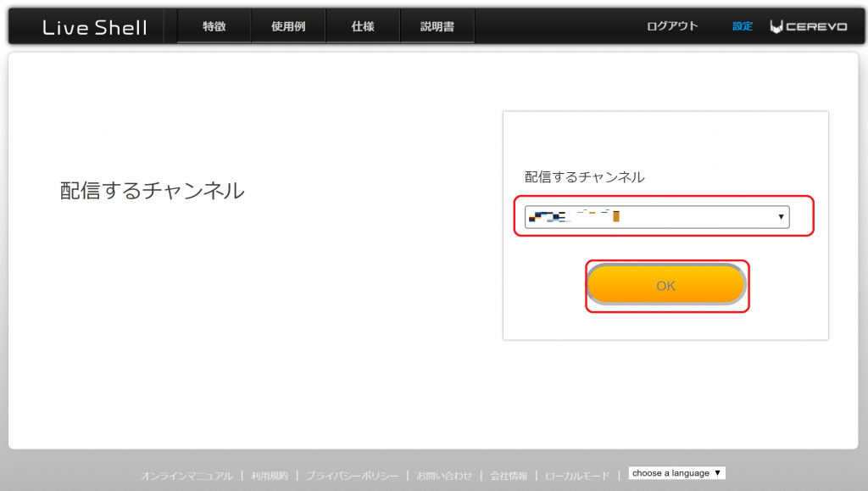Click the Live Shell logo

tap(93, 25)
